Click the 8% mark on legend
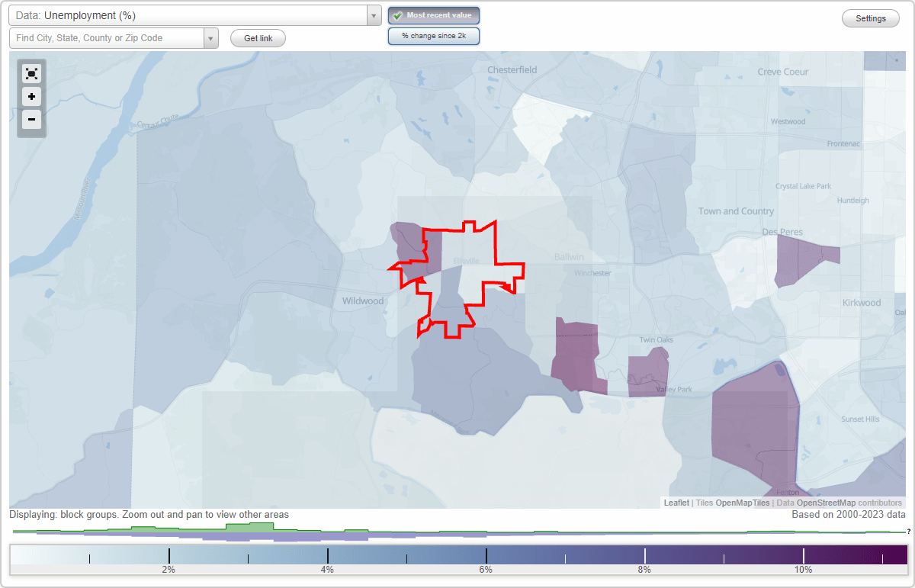Image resolution: width=915 pixels, height=588 pixels. tap(644, 569)
